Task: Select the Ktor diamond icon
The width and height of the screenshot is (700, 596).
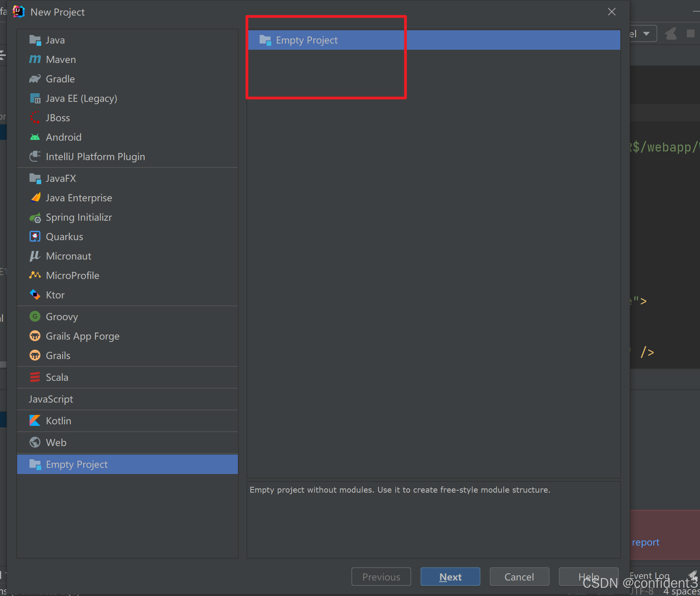Action: (35, 295)
